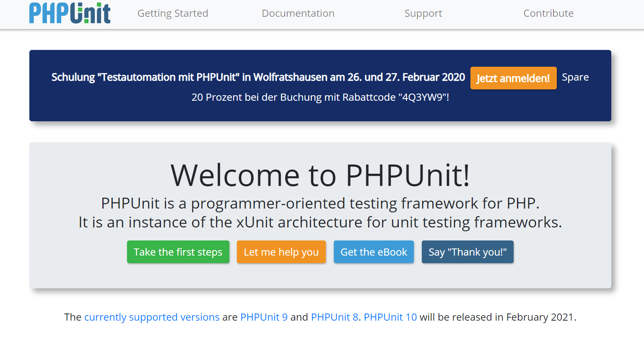Click the 'Jetzt anmelden!' button
This screenshot has width=644, height=337.
pos(514,78)
